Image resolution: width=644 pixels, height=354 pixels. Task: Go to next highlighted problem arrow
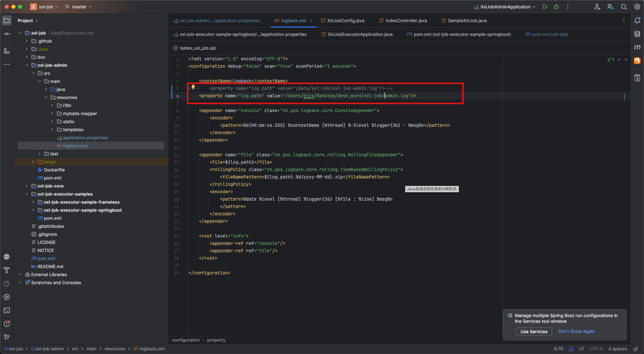pyautogui.click(x=626, y=59)
